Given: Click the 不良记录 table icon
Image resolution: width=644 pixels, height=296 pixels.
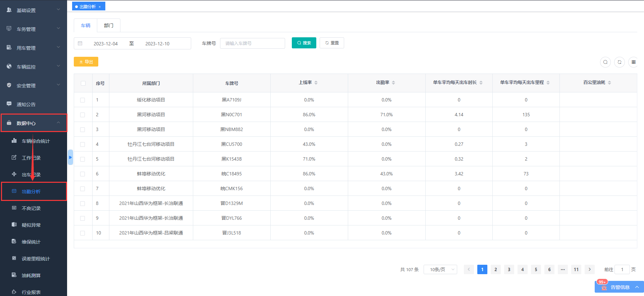Looking at the screenshot, I should pyautogui.click(x=14, y=208).
